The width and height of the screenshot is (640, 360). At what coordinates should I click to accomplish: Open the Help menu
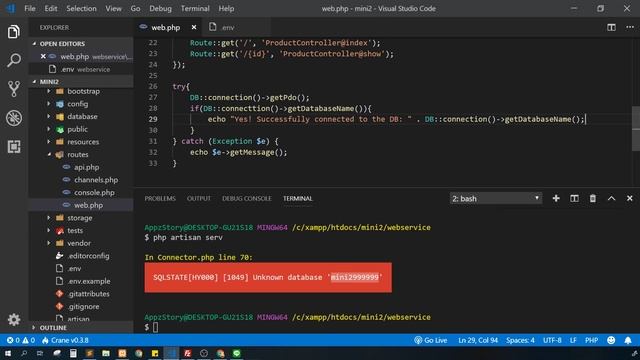tap(226, 8)
